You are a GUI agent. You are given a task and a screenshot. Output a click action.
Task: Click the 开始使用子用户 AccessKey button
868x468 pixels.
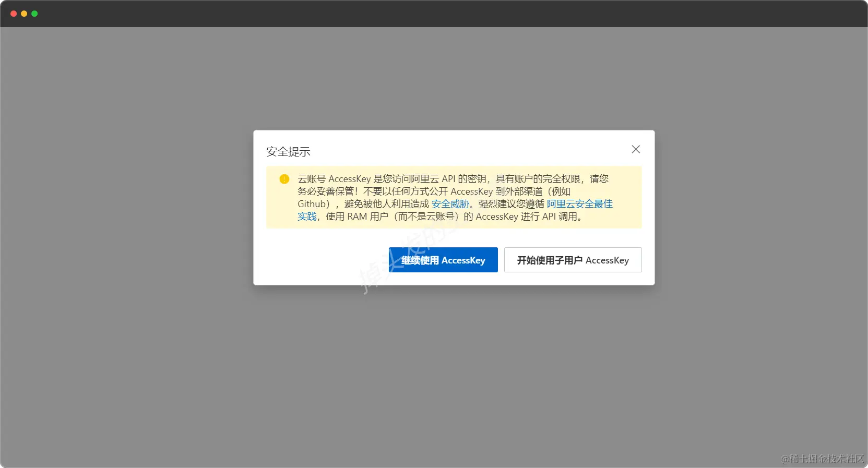click(573, 260)
